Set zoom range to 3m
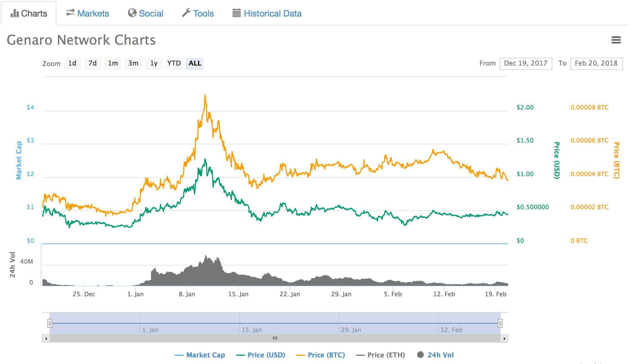The image size is (630, 364). click(x=133, y=64)
